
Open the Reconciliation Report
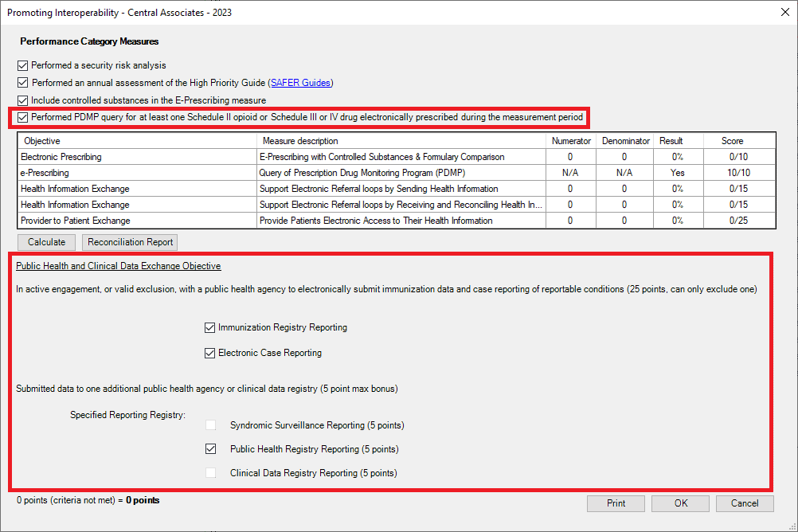click(130, 242)
